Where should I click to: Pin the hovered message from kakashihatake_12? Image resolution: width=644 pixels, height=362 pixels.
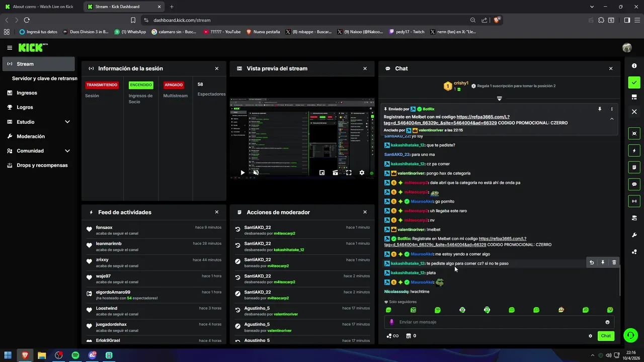[603, 262]
